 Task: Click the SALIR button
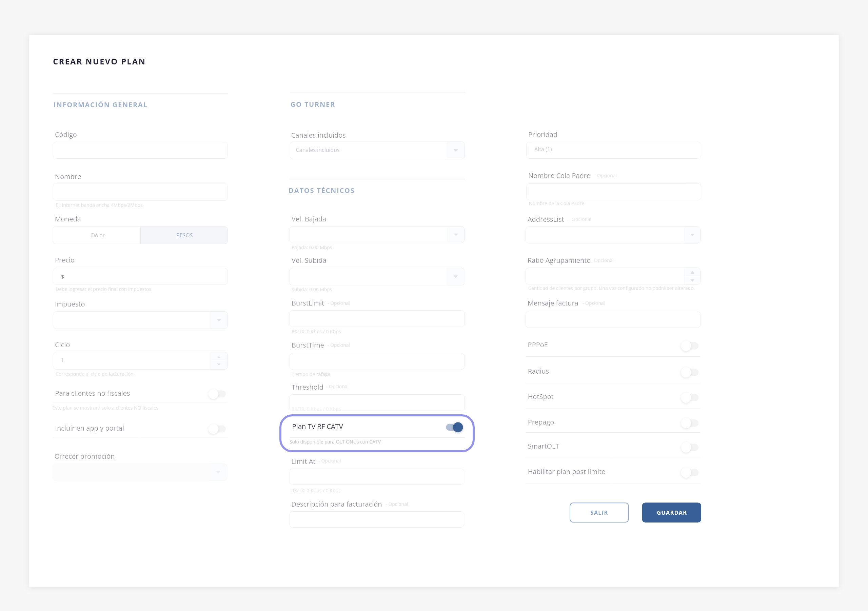[599, 512]
